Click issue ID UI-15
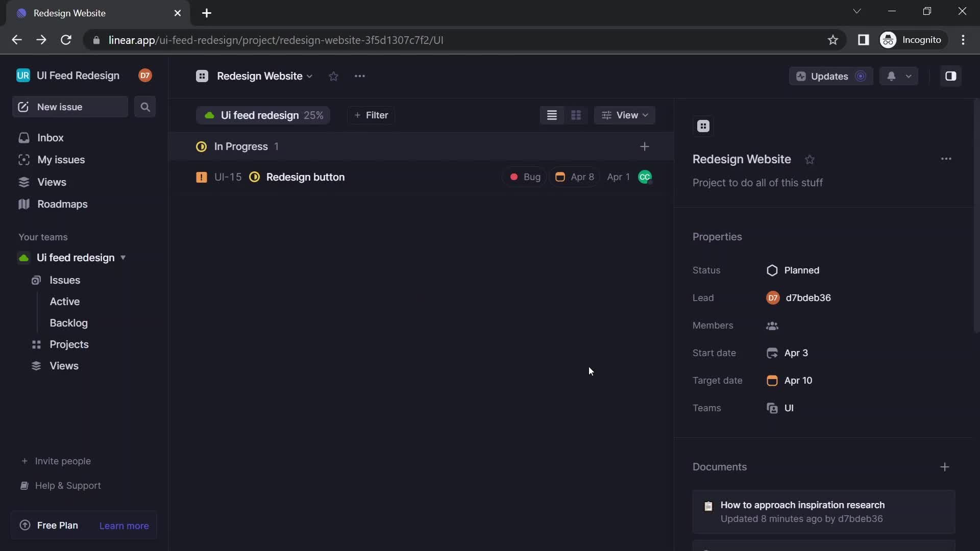Screen dimensions: 980x551 point(228,177)
